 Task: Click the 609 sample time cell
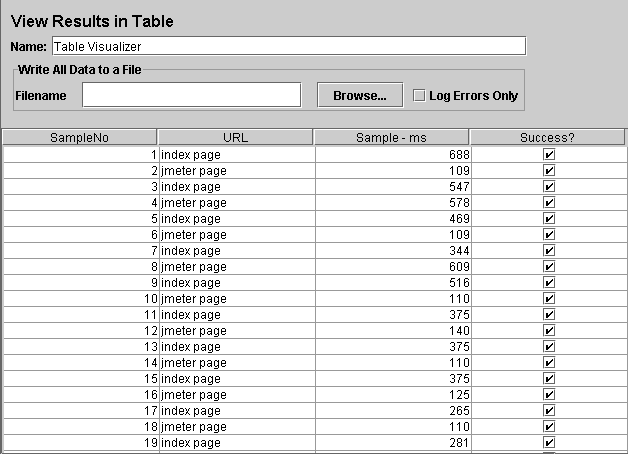[393, 267]
